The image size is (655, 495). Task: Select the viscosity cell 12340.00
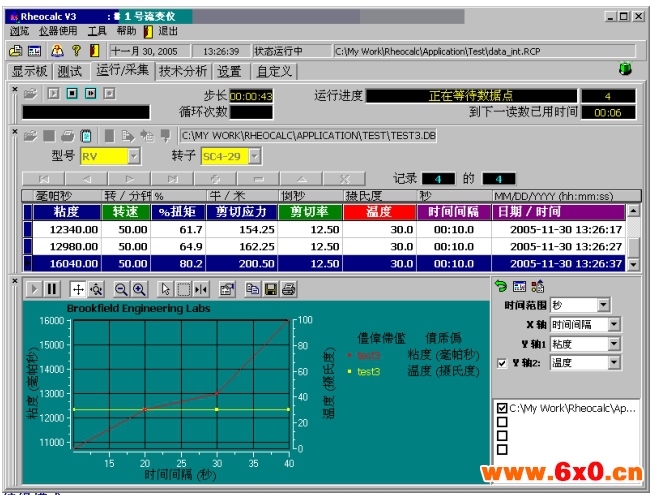point(67,229)
